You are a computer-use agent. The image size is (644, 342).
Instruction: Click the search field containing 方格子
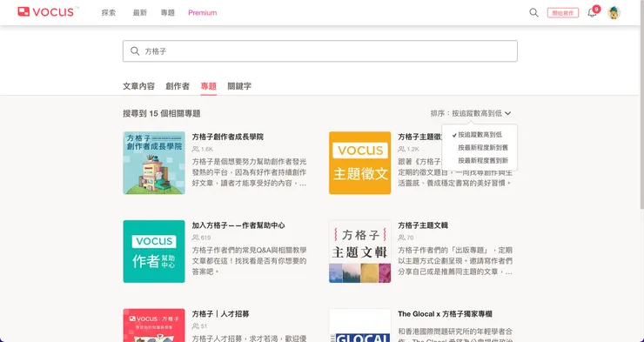[320, 51]
